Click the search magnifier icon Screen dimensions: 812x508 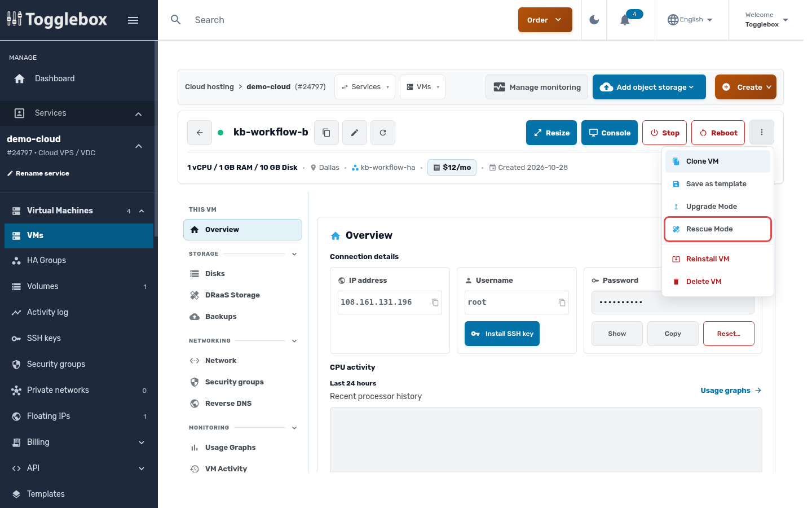176,20
